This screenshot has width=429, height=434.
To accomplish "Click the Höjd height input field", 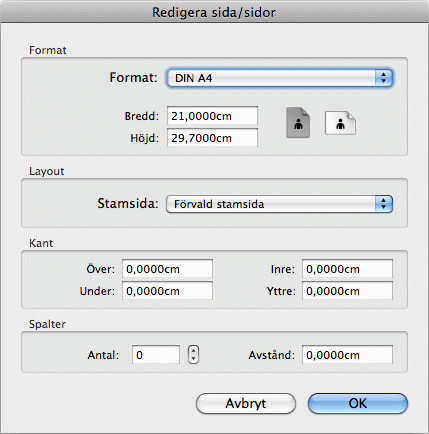I will pos(212,138).
